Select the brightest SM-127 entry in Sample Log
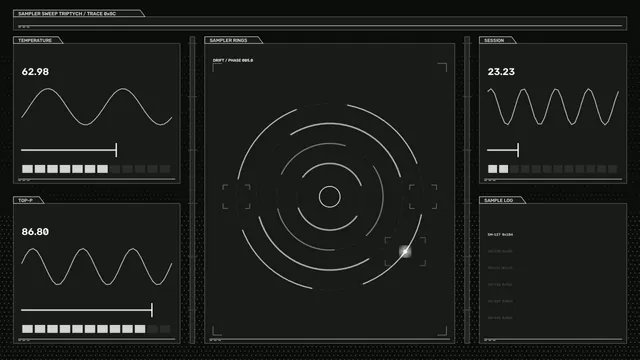The width and height of the screenshot is (640, 360). tap(500, 235)
